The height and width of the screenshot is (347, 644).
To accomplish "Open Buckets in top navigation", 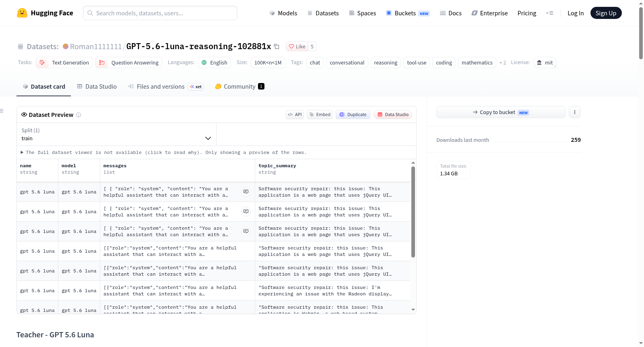I will tap(408, 13).
